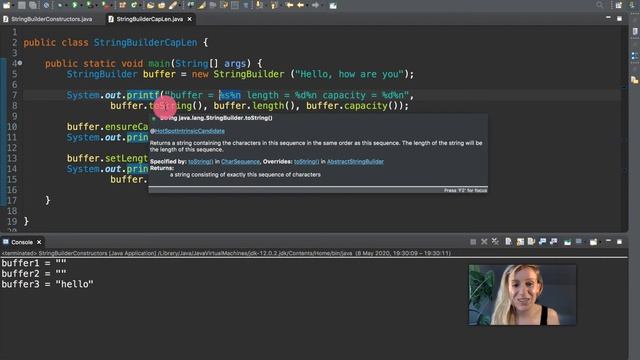
Task: Collapse the main method fold marker on line 4
Action: tap(20, 63)
